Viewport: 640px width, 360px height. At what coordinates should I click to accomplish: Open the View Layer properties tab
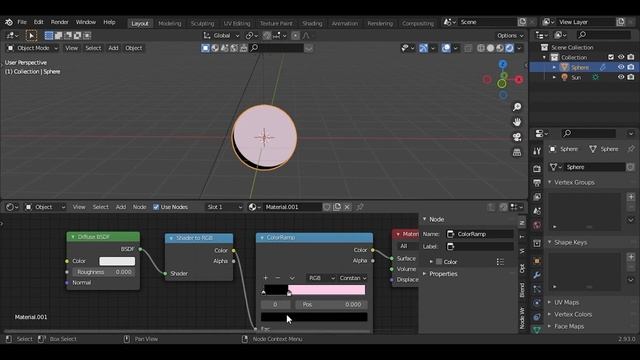537,197
